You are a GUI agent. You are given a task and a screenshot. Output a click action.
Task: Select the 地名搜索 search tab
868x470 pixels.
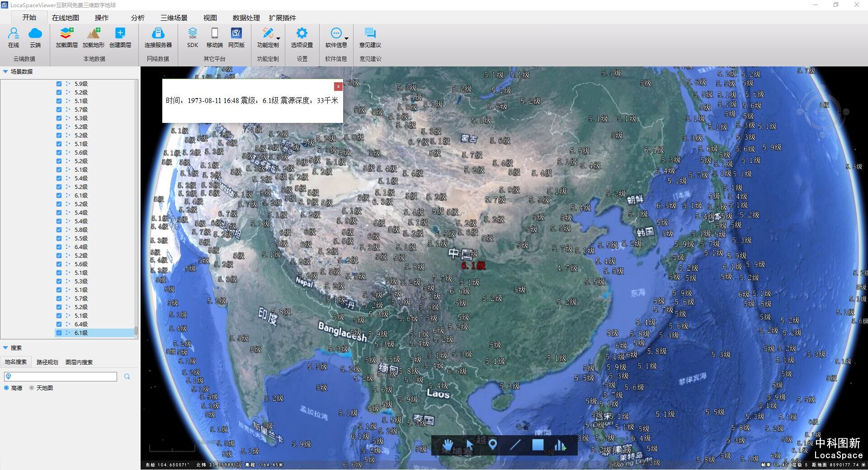tap(16, 362)
